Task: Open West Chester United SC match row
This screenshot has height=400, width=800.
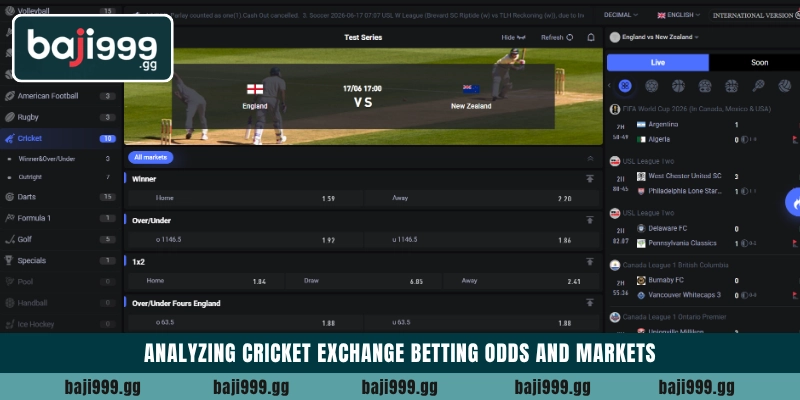Action: point(704,184)
